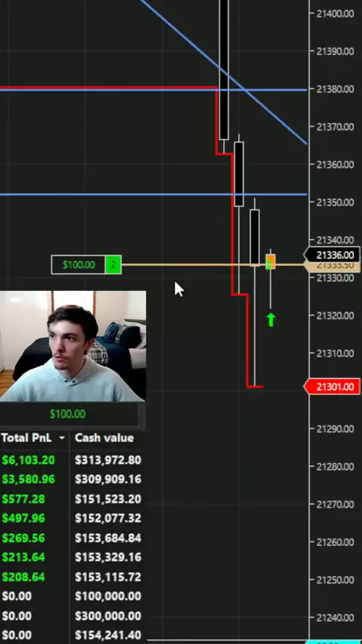Select the orange current candle body
This screenshot has height=644, width=362.
[x=271, y=262]
